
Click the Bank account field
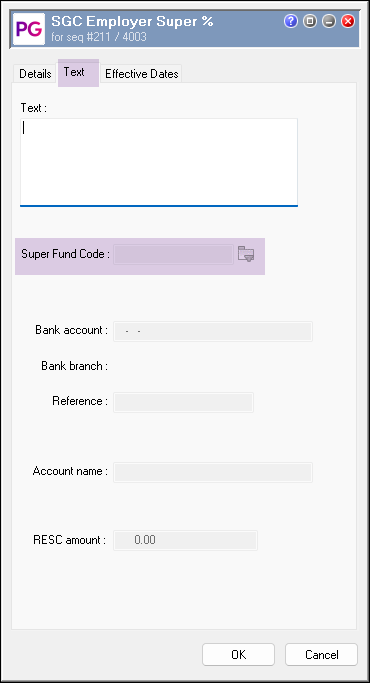point(213,331)
